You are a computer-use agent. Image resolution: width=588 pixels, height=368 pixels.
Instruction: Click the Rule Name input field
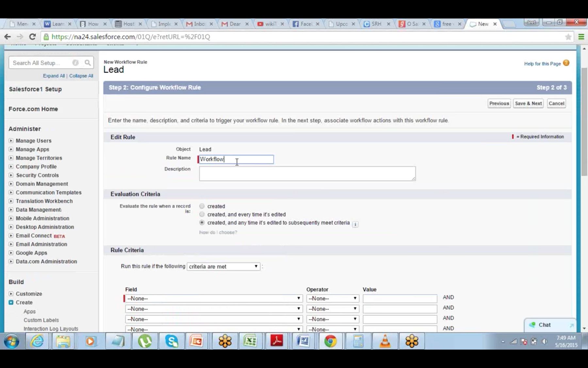[x=236, y=159]
